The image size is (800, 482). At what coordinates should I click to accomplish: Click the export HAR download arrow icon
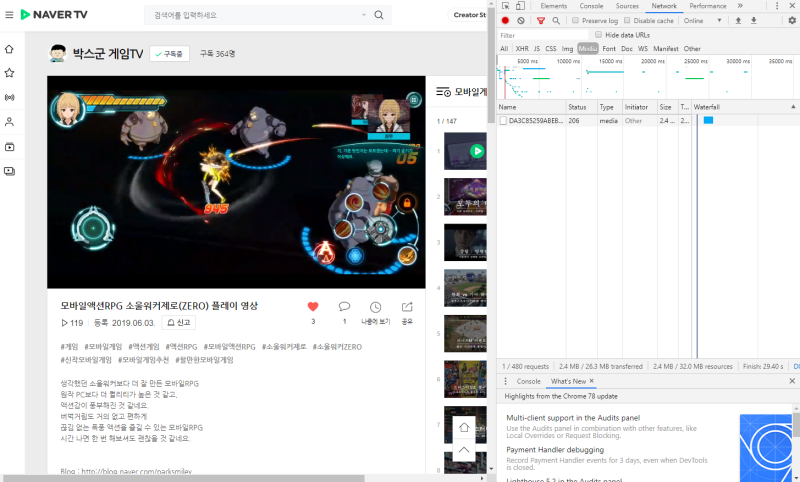coord(754,20)
